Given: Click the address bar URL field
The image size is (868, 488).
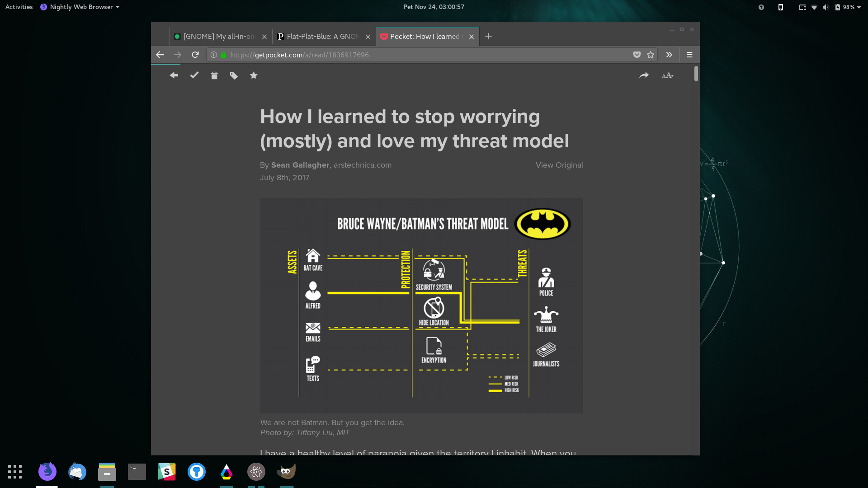Looking at the screenshot, I should click(x=425, y=55).
